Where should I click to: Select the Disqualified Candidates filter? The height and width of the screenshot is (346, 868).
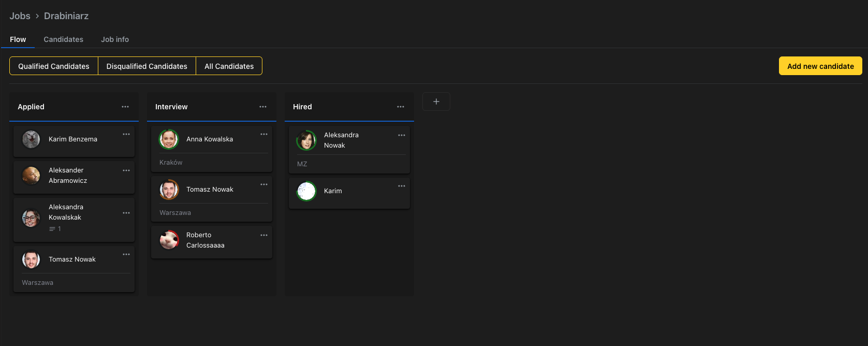pos(147,66)
